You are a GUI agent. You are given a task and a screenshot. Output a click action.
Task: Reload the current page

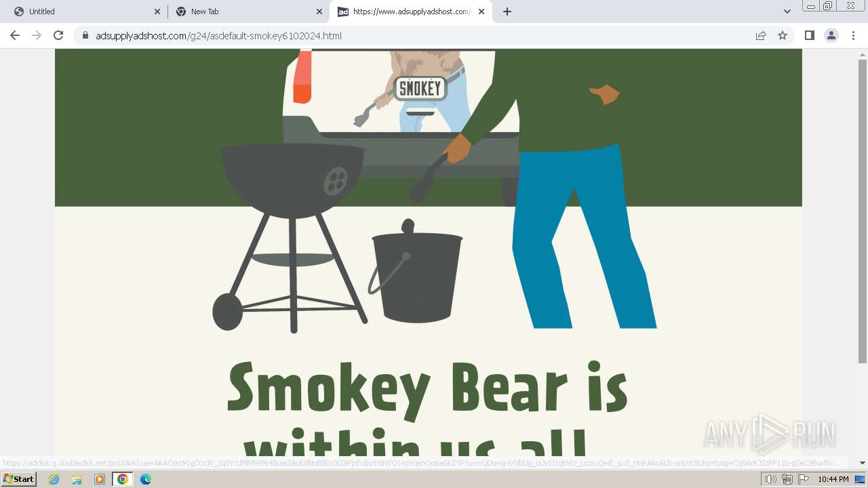pyautogui.click(x=58, y=35)
